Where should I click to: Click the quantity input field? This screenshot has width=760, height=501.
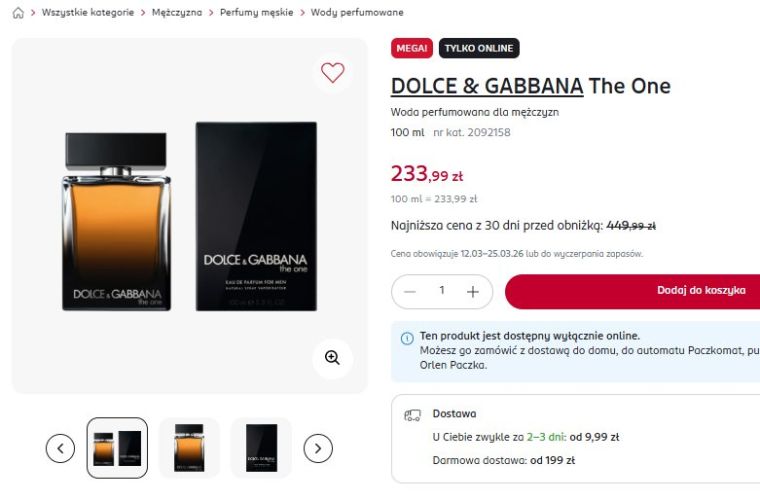[441, 291]
